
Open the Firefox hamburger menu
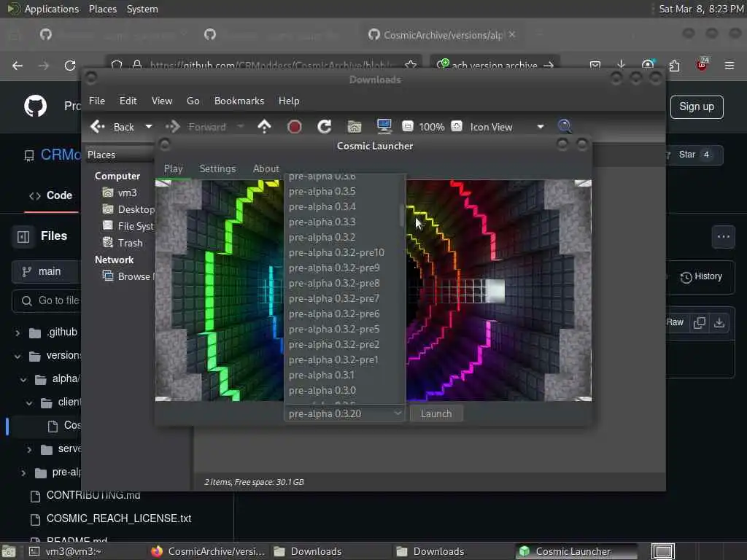coord(729,65)
